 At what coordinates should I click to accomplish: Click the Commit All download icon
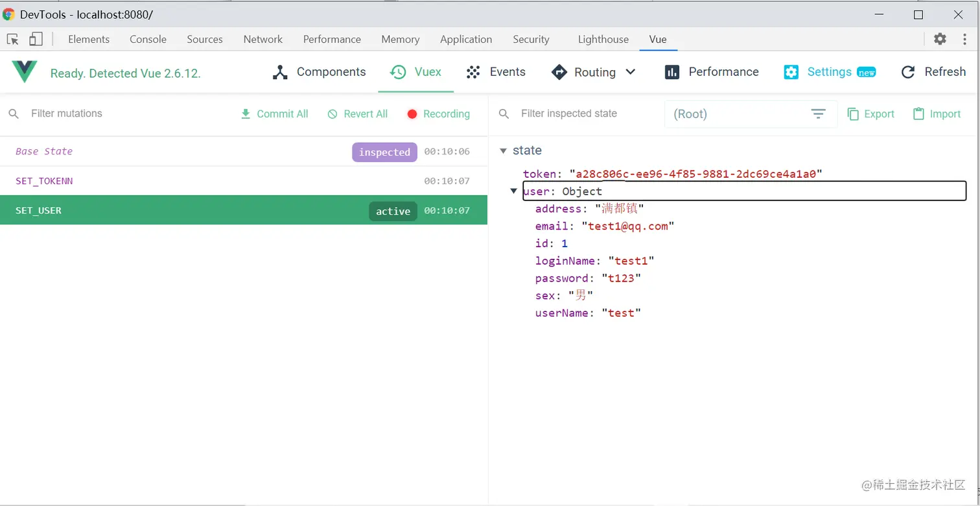click(246, 114)
